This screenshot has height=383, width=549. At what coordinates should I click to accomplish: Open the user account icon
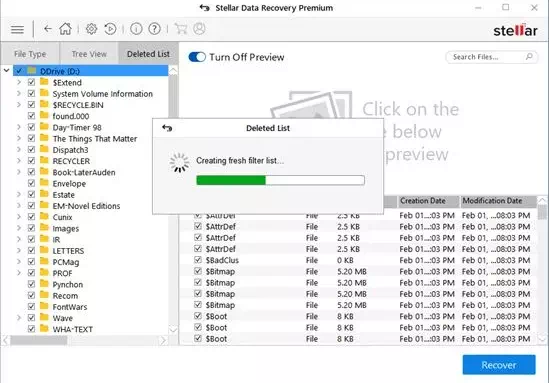point(199,29)
